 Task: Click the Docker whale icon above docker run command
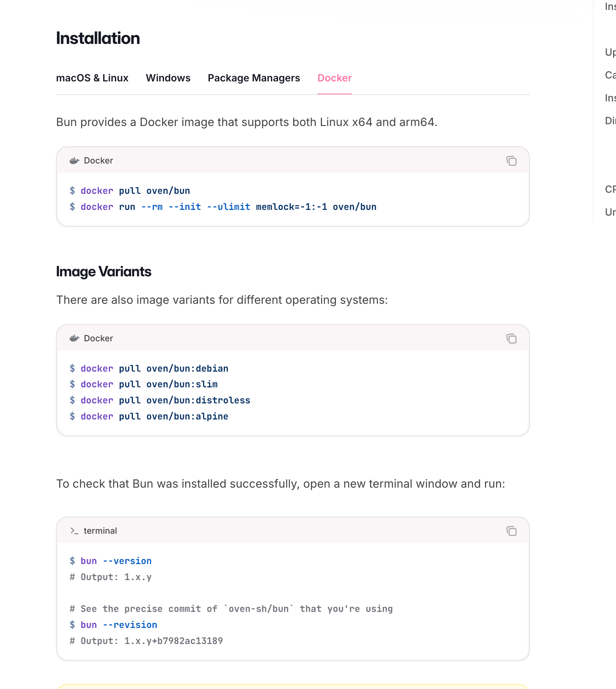point(74,161)
